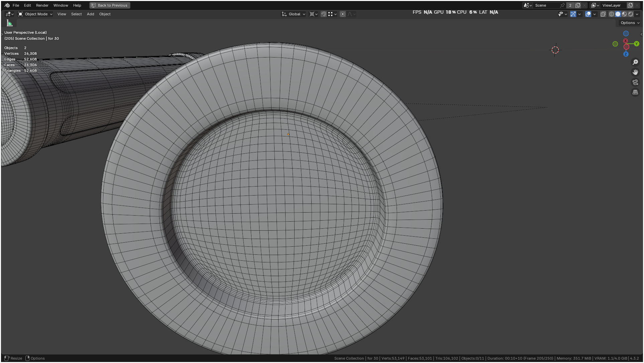Click Back to Previous button
The height and width of the screenshot is (363, 644).
[110, 5]
